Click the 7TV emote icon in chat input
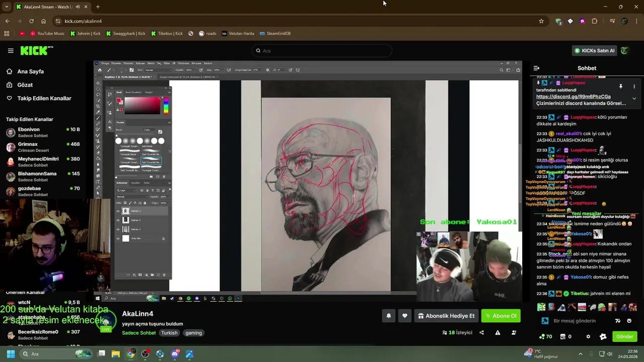Viewport: 644px width, 362px height. click(618, 321)
